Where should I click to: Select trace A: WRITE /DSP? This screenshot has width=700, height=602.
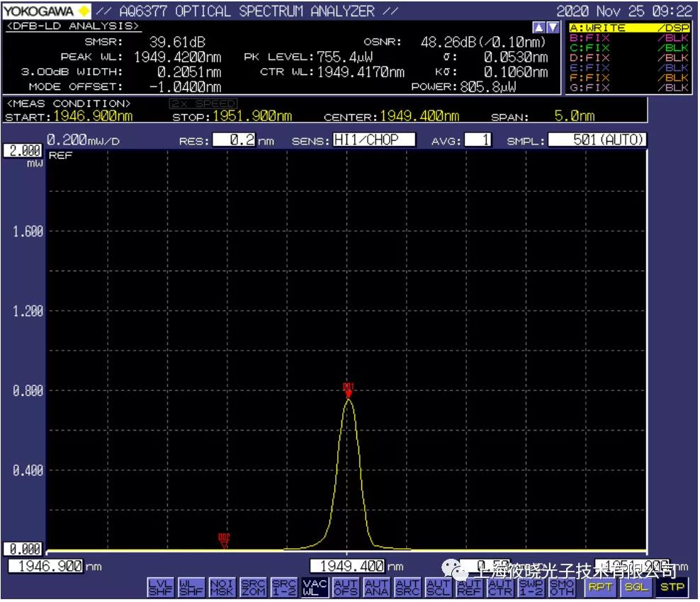629,28
